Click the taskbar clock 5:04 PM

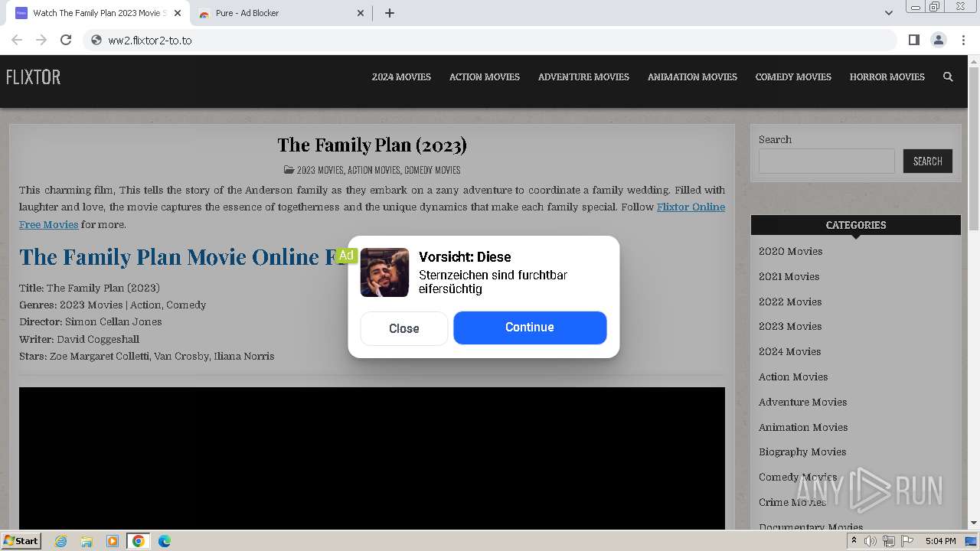point(940,541)
